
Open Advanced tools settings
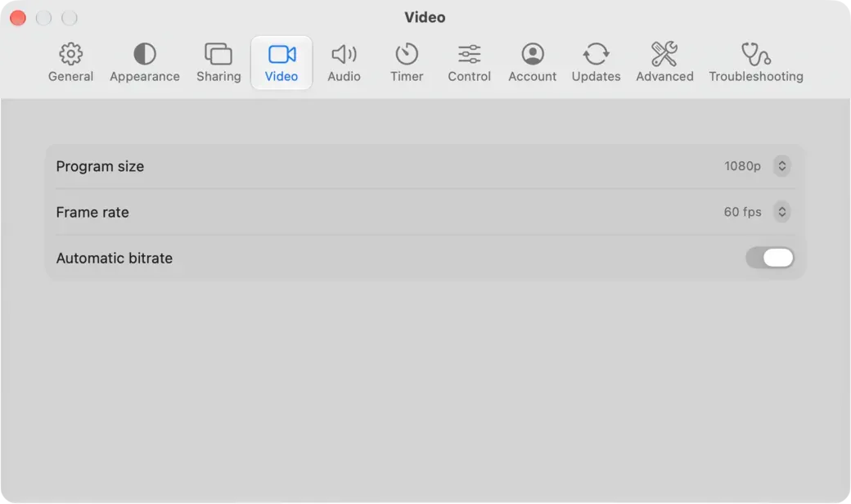(x=664, y=63)
